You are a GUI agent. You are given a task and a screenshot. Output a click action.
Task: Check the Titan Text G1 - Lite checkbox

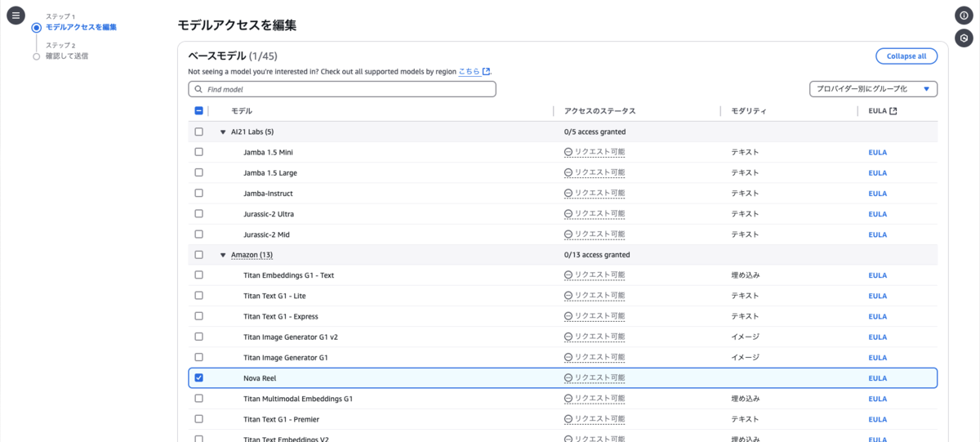pos(198,296)
